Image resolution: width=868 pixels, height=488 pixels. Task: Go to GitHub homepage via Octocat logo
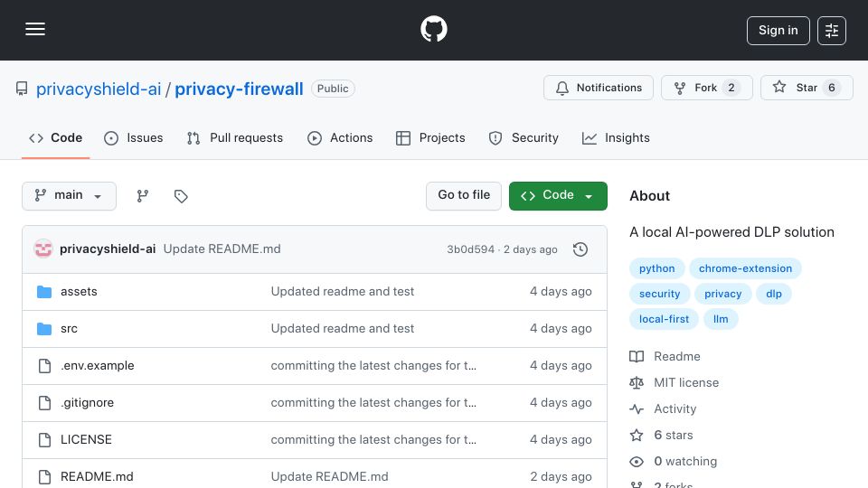pos(433,29)
